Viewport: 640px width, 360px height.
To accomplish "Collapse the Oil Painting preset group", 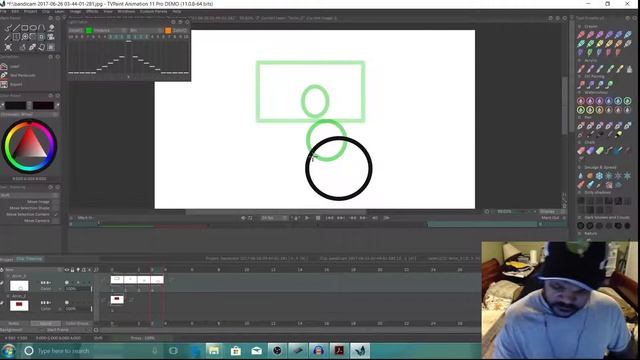I will coord(580,76).
